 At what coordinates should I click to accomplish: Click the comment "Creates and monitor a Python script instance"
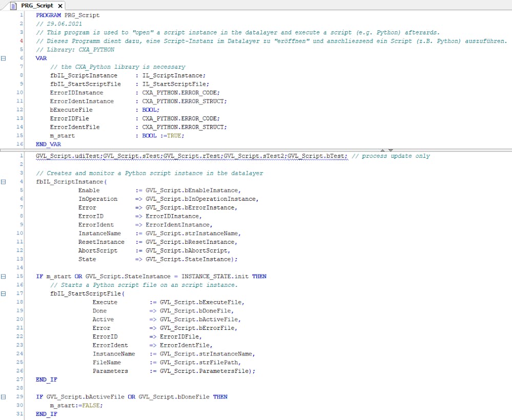(x=150, y=173)
